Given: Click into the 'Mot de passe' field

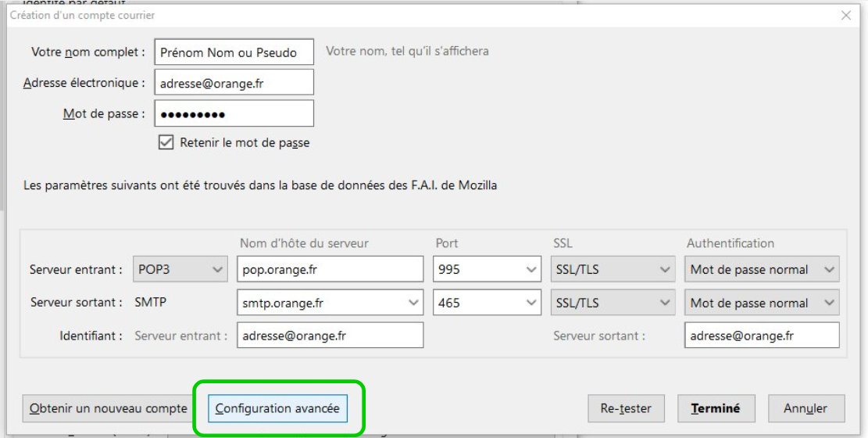Looking at the screenshot, I should tap(234, 113).
